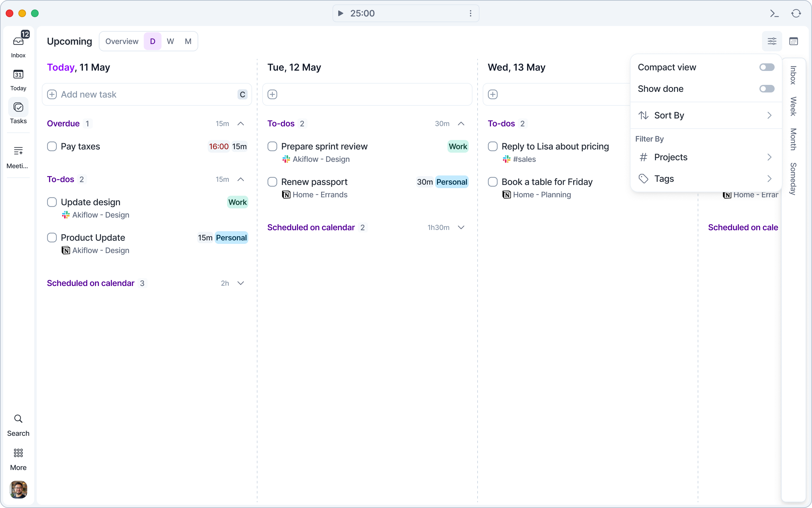The width and height of the screenshot is (812, 508).
Task: Turn on the Show done toggle
Action: pyautogui.click(x=767, y=89)
